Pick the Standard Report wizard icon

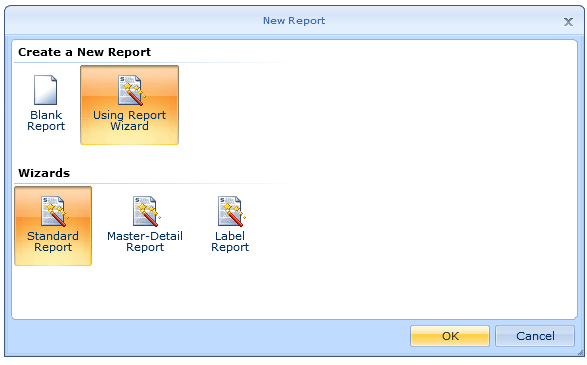coord(54,211)
